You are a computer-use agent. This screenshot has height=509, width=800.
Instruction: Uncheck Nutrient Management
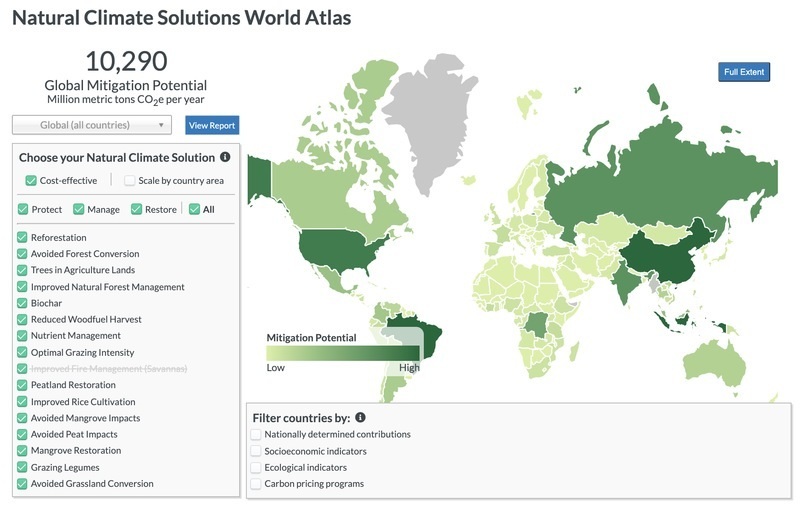(x=22, y=336)
